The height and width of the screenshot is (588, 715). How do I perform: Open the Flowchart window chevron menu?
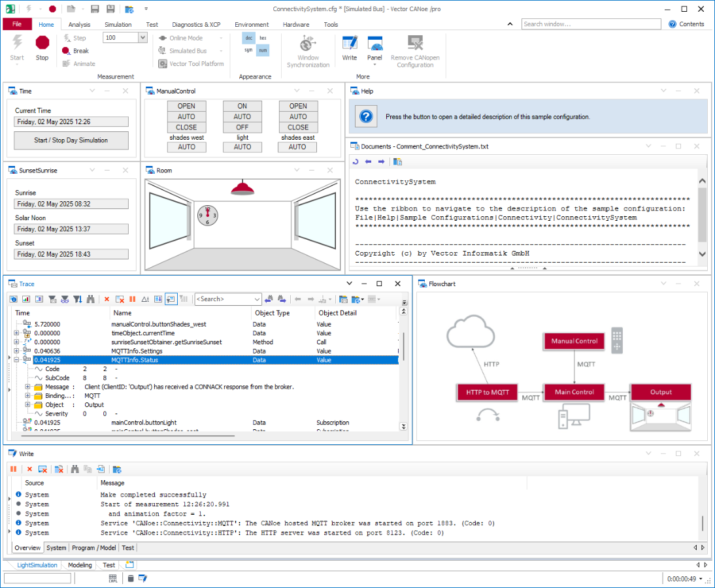[663, 284]
